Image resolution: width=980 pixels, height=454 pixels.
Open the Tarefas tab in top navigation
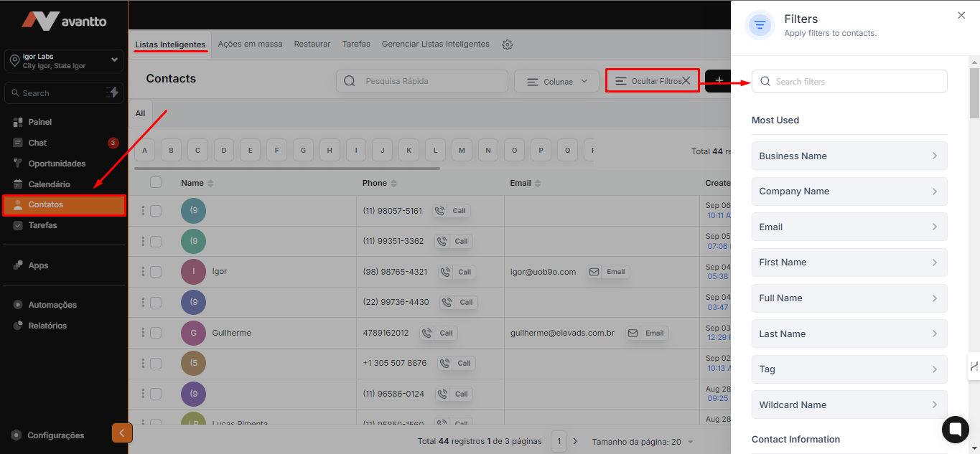coord(356,44)
